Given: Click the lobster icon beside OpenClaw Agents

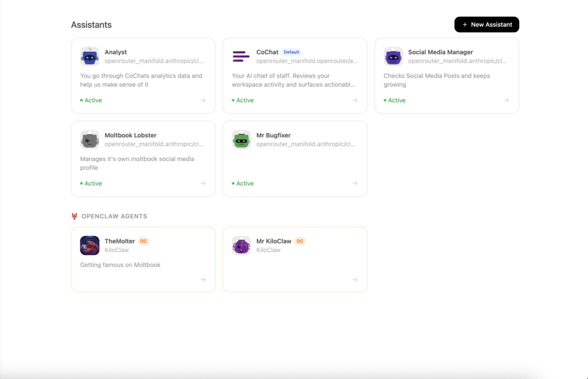Looking at the screenshot, I should [x=74, y=216].
